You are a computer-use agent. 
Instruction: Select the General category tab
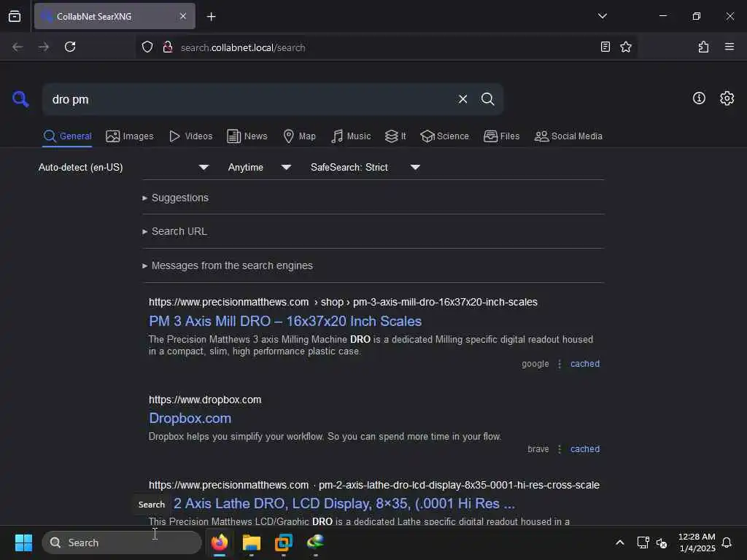pos(67,136)
